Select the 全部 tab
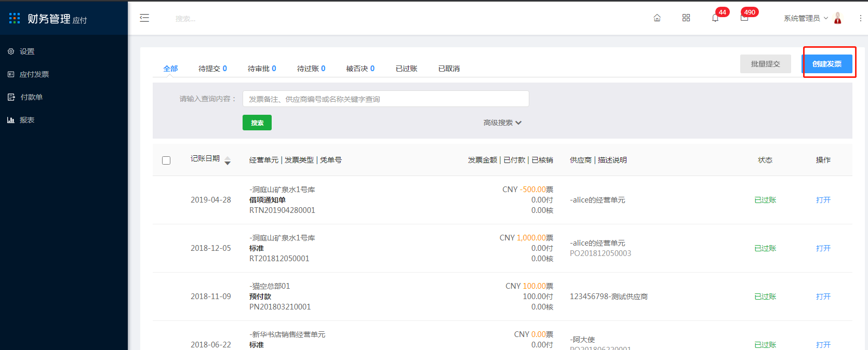 (170, 69)
